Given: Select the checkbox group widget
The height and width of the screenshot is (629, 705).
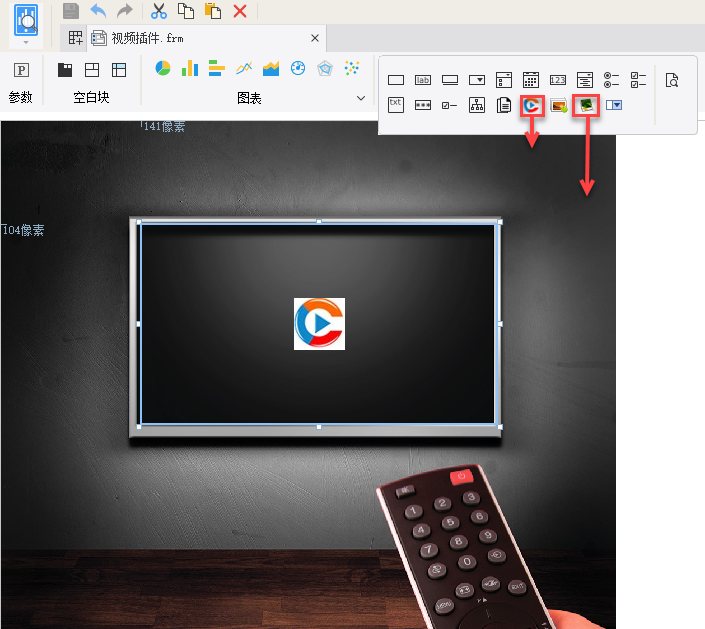Looking at the screenshot, I should pos(638,80).
